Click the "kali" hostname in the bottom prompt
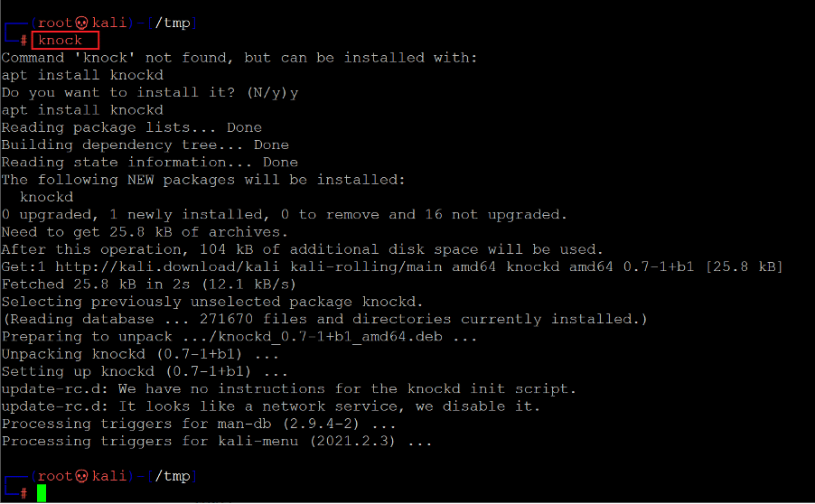The height and width of the screenshot is (504, 815). coord(109,476)
